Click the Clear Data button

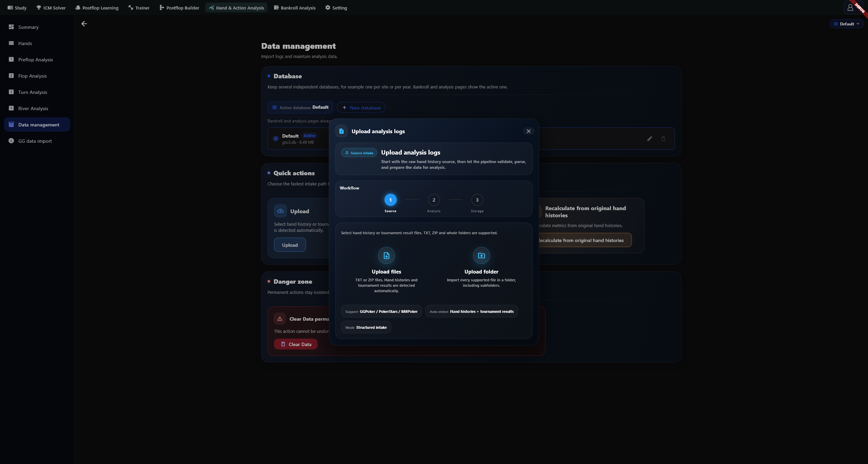click(296, 344)
